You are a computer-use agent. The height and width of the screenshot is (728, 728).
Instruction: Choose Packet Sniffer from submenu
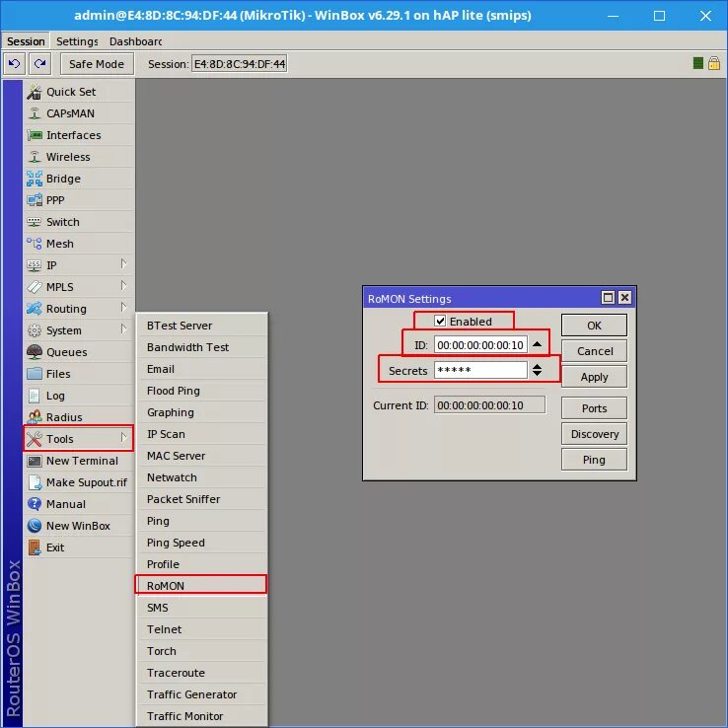(202, 499)
